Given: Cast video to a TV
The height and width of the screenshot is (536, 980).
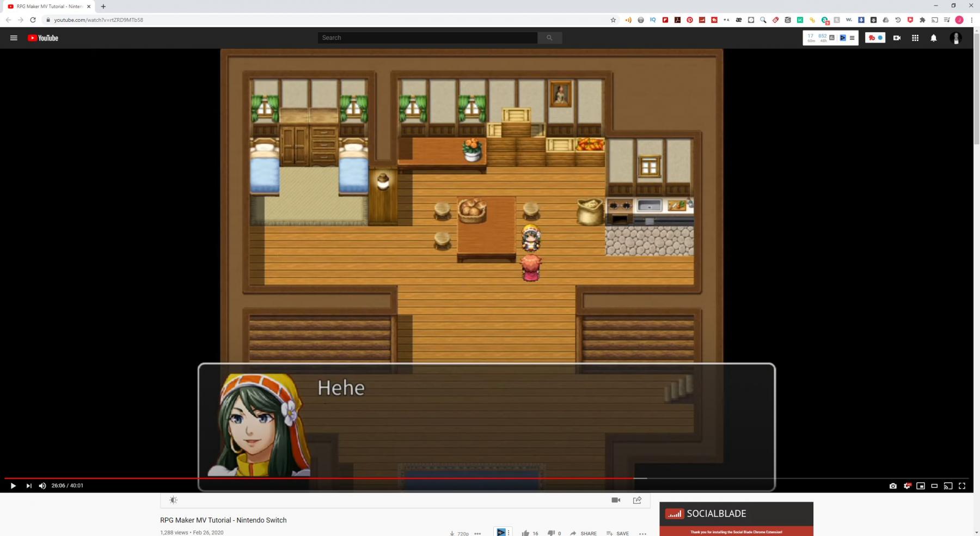Looking at the screenshot, I should [x=948, y=486].
